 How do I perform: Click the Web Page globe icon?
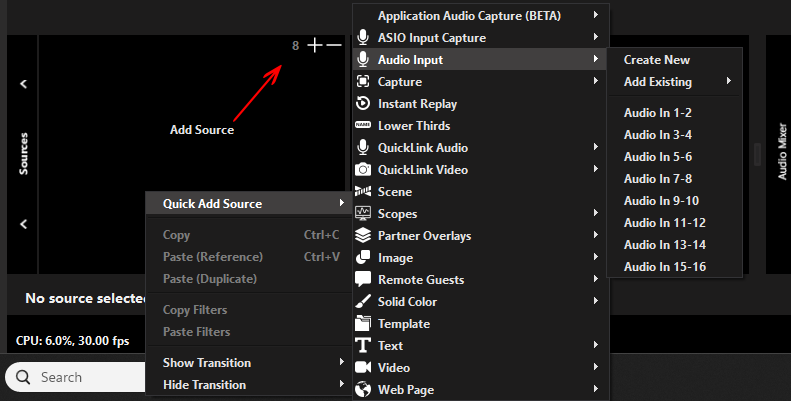click(x=363, y=389)
